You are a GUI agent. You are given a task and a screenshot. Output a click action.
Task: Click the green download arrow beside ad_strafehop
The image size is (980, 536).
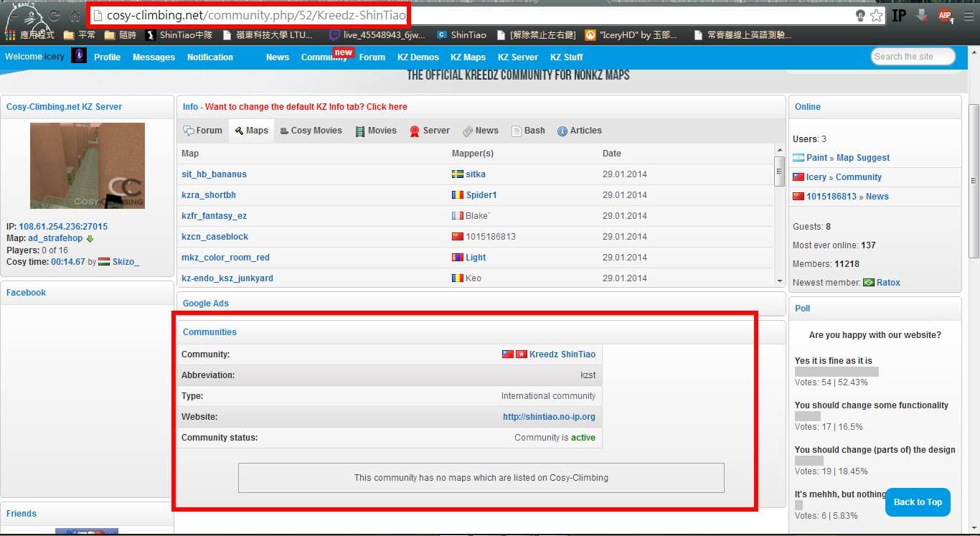point(90,238)
